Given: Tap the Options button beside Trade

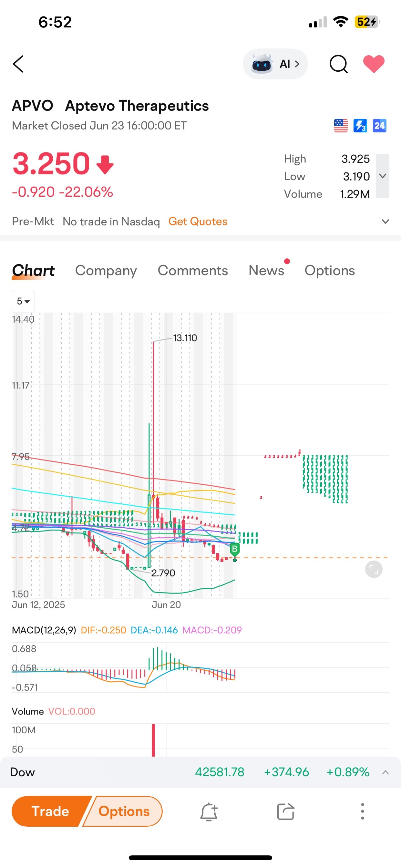Looking at the screenshot, I should (123, 811).
